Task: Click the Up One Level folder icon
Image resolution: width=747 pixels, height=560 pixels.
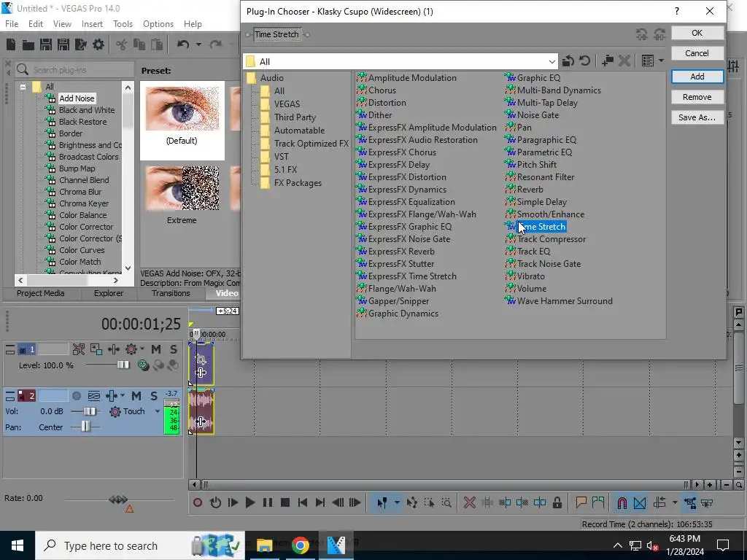Action: coord(568,61)
